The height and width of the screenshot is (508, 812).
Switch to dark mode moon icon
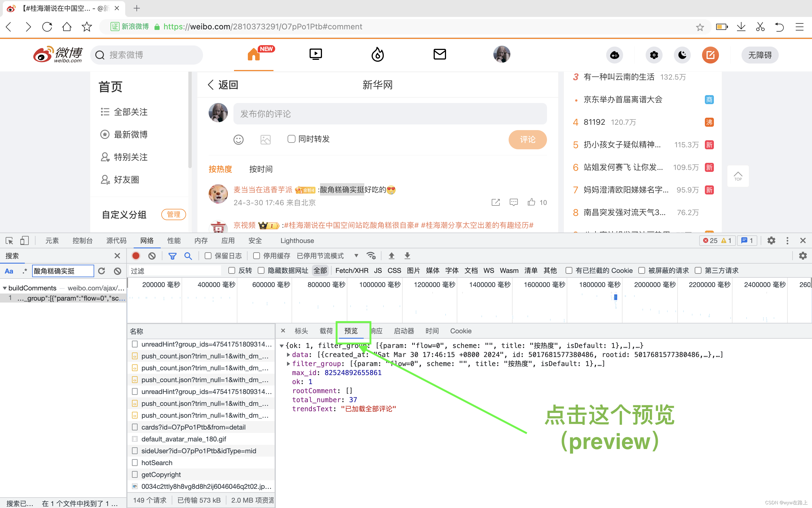(682, 55)
